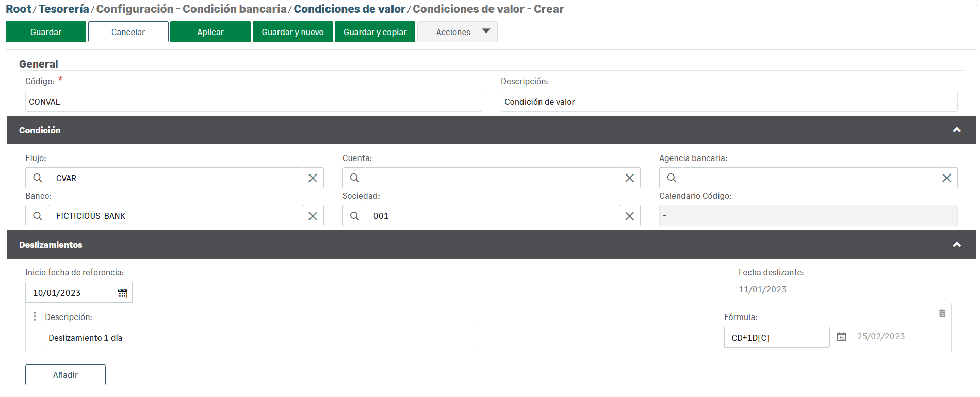980x397 pixels.
Task: Delete the deslizamiento row with trash icon
Action: tap(942, 313)
